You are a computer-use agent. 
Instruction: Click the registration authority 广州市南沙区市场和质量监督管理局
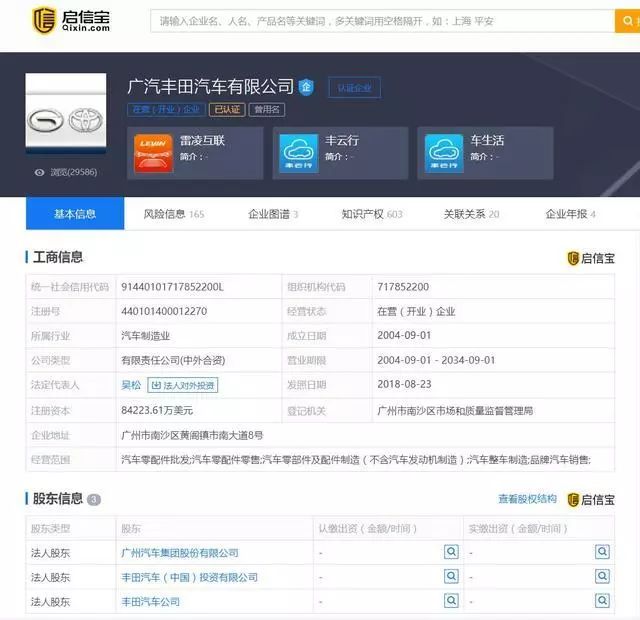click(456, 411)
